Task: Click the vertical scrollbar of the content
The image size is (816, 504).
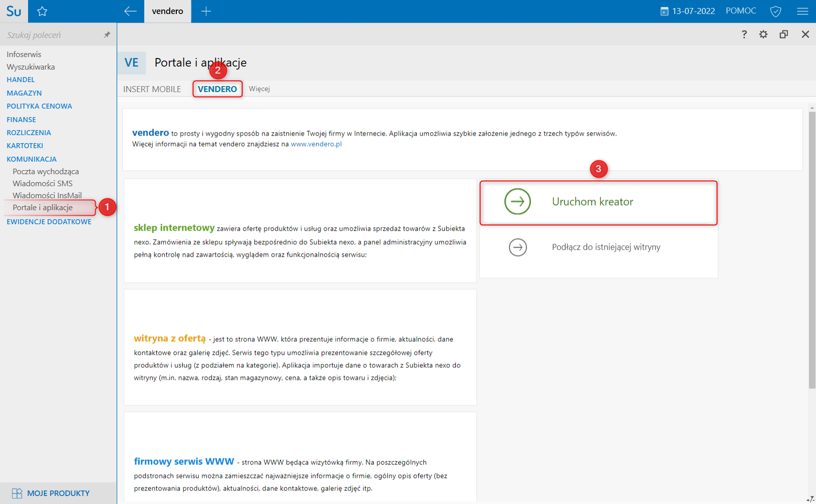Action: click(x=812, y=250)
